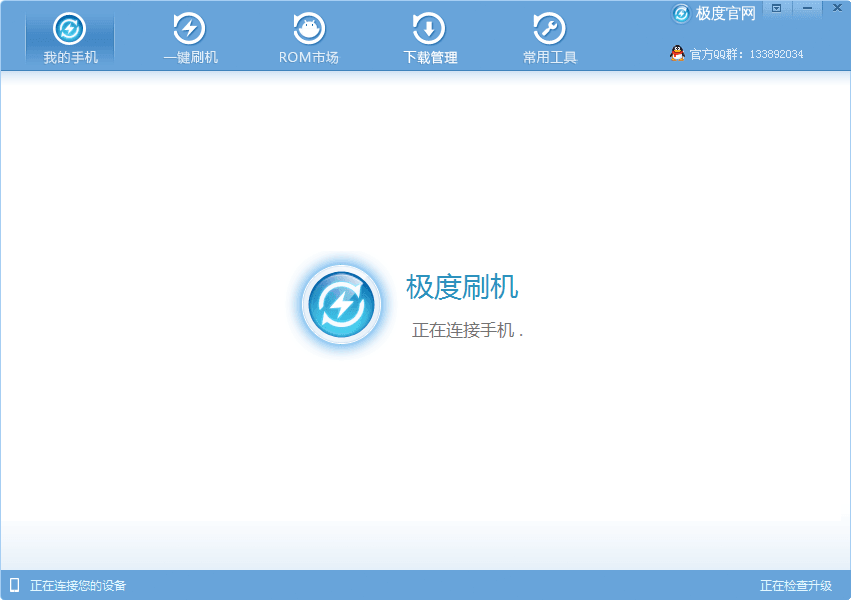The height and width of the screenshot is (600, 851).
Task: Switch to 常用工具 label
Action: (550, 58)
